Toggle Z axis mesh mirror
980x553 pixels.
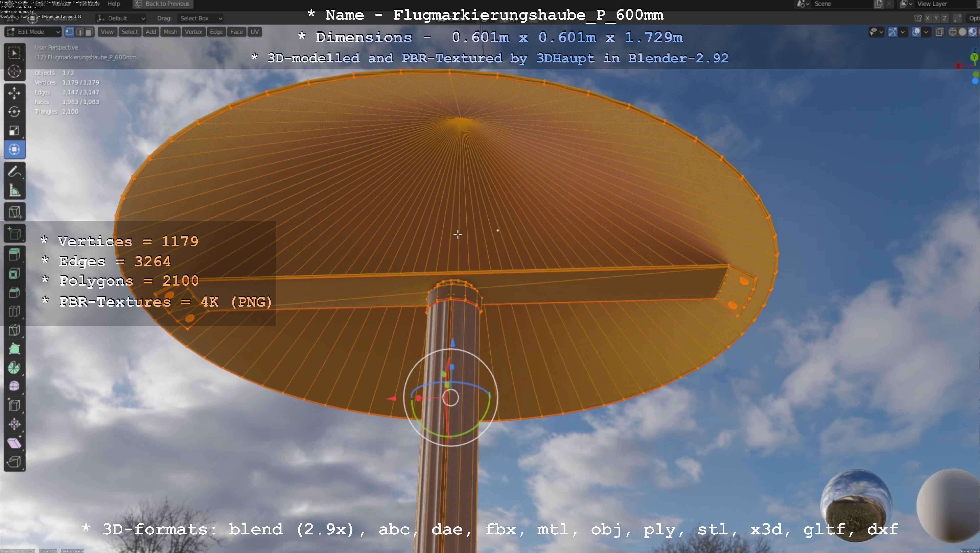tap(944, 18)
